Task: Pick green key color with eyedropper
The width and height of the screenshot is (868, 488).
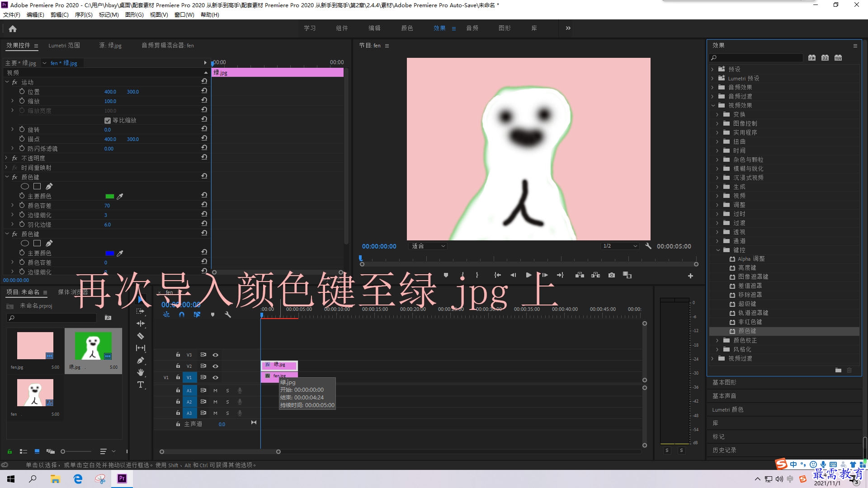Action: click(x=120, y=196)
